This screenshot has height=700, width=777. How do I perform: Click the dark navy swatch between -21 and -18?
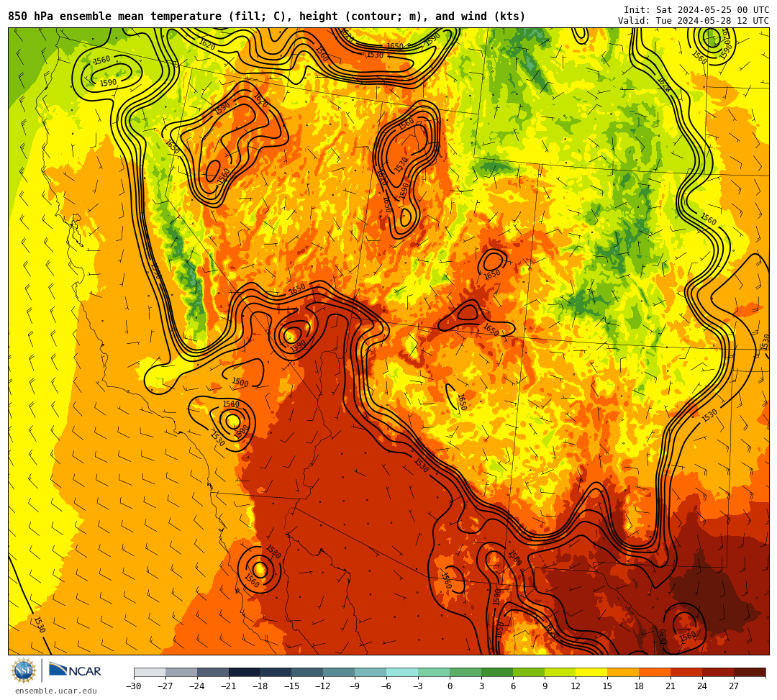point(245,672)
